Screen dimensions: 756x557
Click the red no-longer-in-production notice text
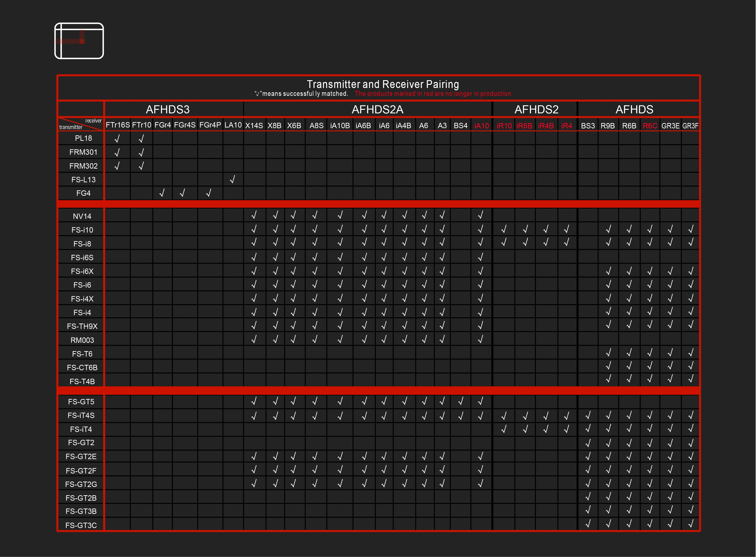pos(433,94)
